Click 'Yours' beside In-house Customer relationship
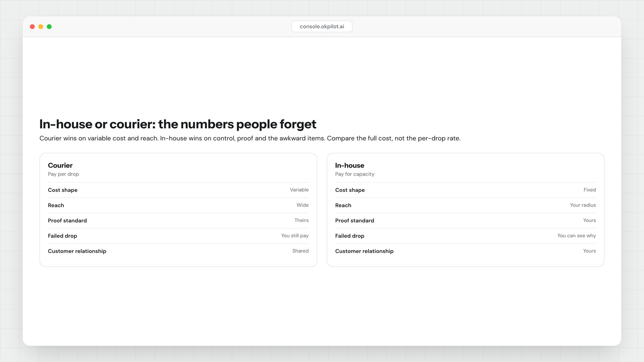Viewport: 644px width, 362px height. (x=590, y=251)
